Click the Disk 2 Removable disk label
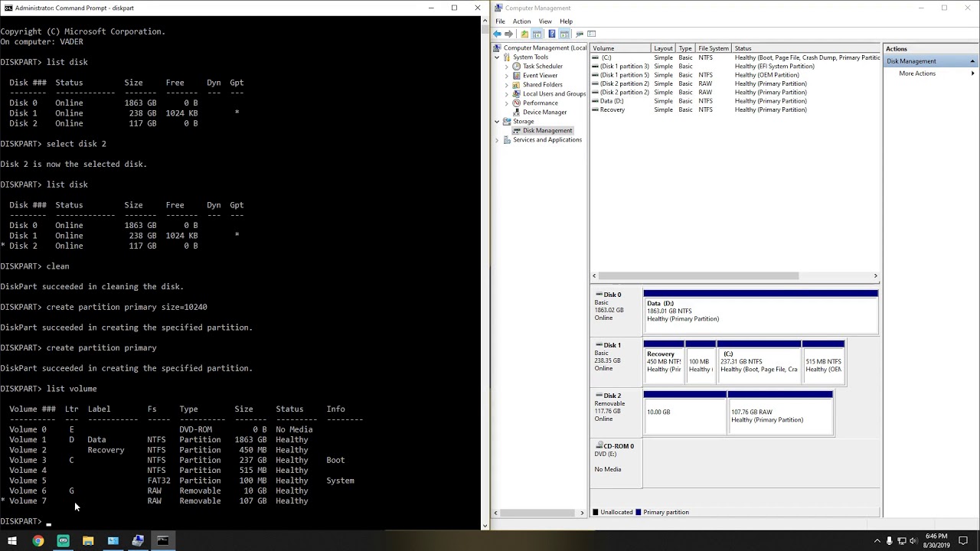 point(616,412)
